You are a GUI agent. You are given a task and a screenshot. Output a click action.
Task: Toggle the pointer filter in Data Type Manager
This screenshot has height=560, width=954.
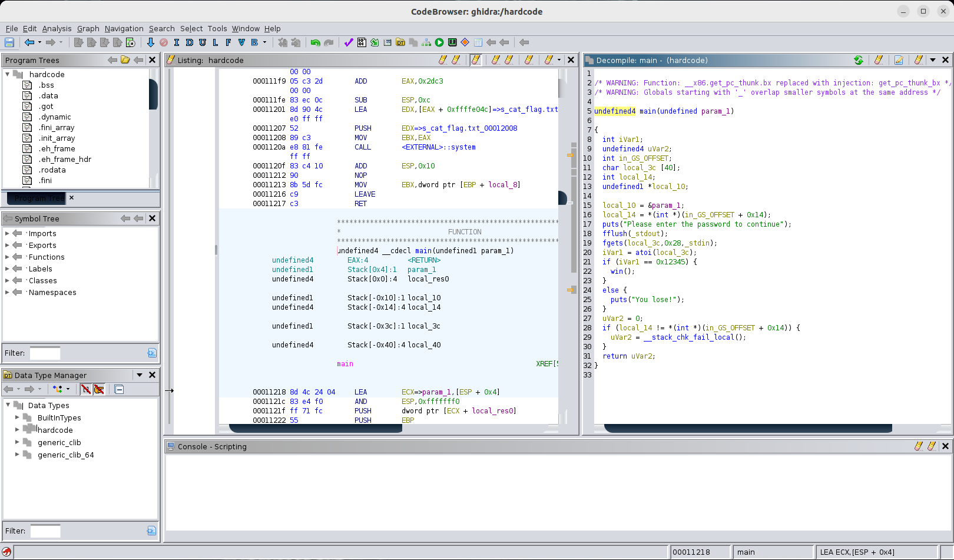pyautogui.click(x=99, y=389)
